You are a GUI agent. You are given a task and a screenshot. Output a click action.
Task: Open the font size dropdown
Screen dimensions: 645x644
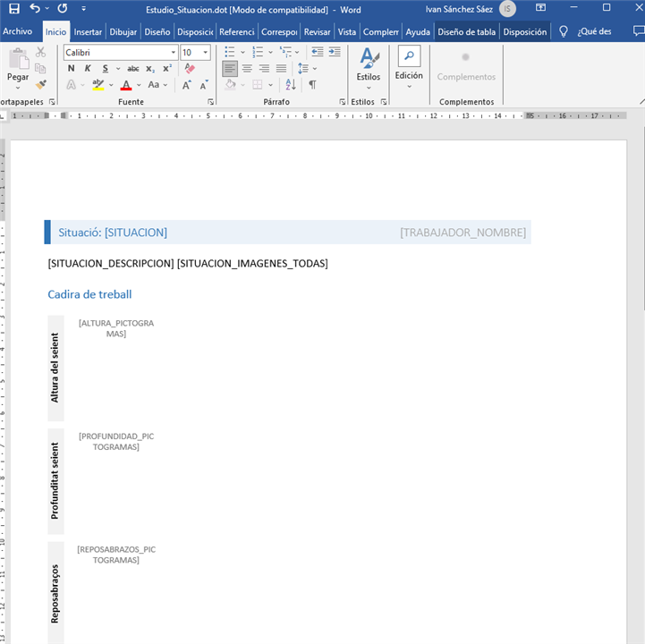(x=206, y=53)
